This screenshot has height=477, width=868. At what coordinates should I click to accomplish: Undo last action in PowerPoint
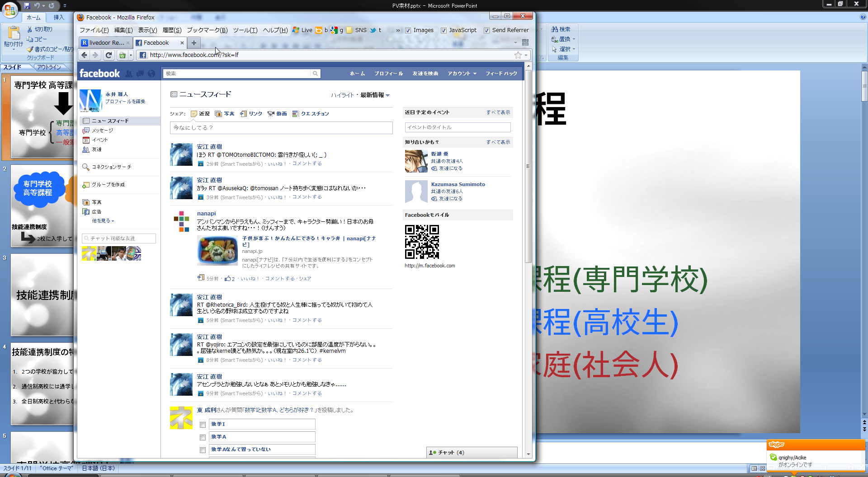pos(37,5)
